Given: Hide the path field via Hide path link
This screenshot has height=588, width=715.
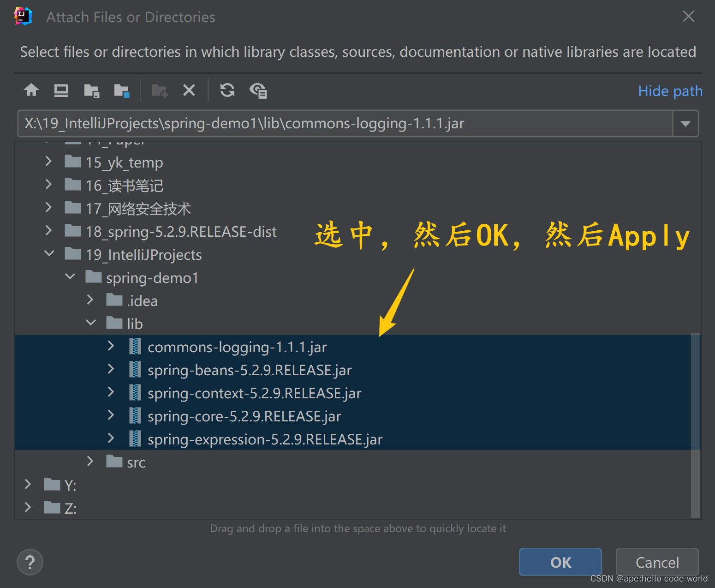Looking at the screenshot, I should click(x=670, y=91).
